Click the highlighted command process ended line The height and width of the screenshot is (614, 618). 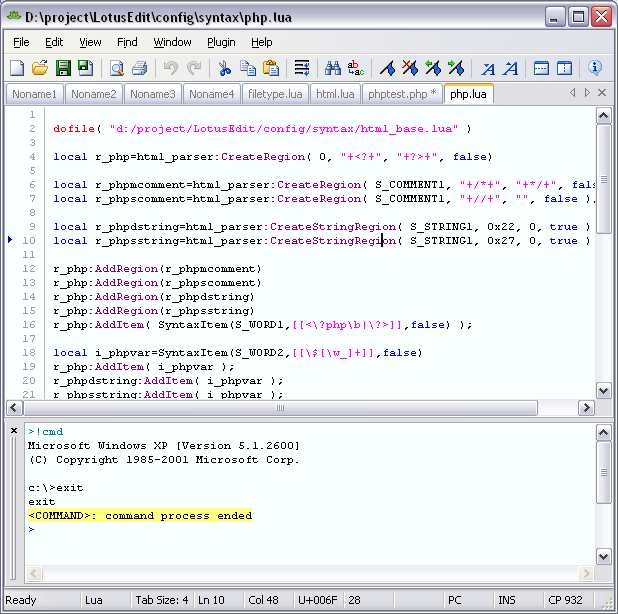(x=140, y=515)
